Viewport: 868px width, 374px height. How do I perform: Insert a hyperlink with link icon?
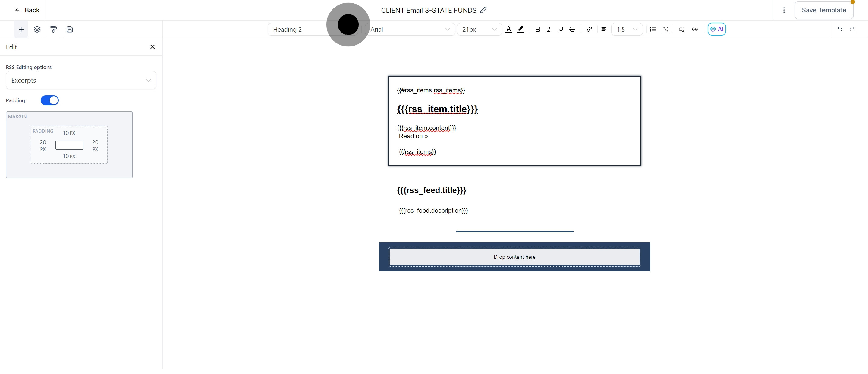[x=589, y=29]
